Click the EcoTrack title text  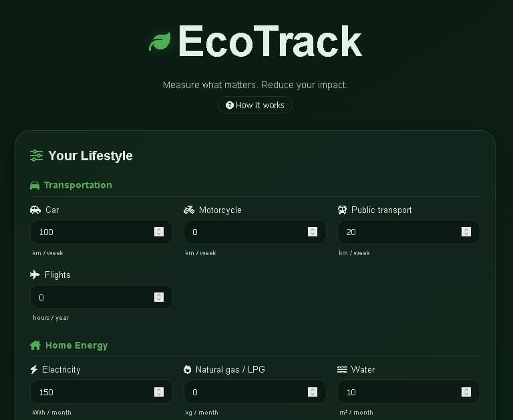click(x=271, y=41)
